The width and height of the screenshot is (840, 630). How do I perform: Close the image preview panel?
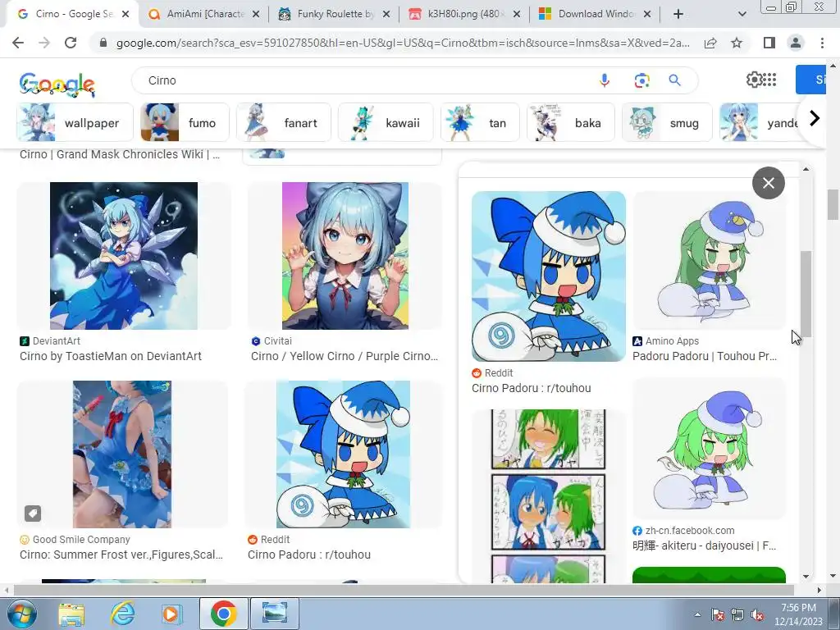point(768,183)
